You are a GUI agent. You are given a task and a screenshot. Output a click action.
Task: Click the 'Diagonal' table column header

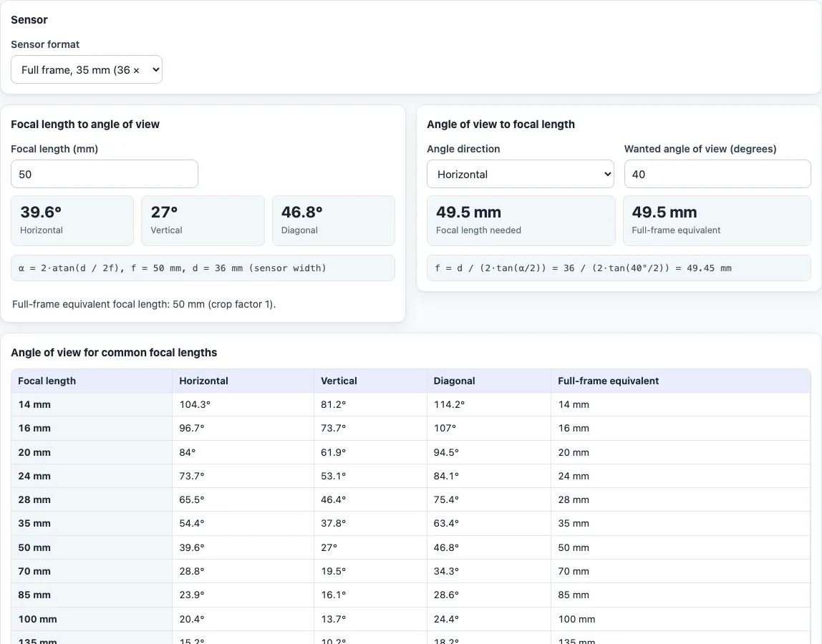pyautogui.click(x=488, y=381)
